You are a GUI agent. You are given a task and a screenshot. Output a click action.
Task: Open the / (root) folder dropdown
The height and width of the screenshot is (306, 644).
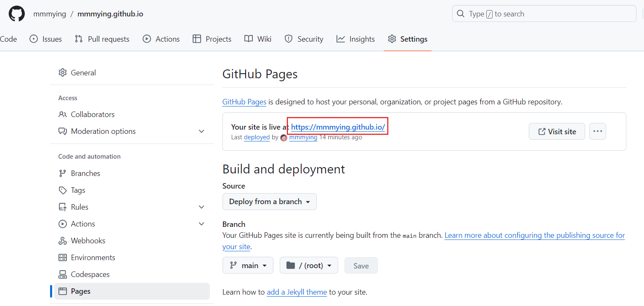[x=309, y=266]
